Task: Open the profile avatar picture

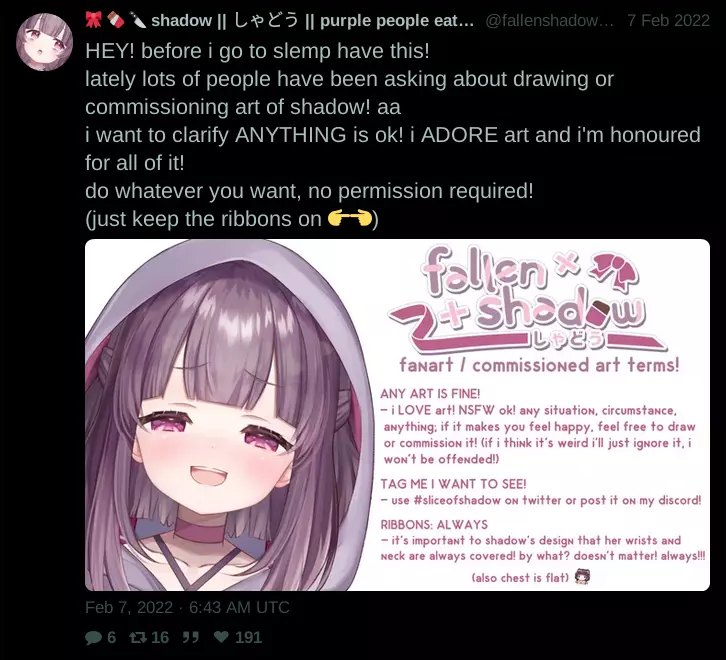Action: [x=44, y=42]
